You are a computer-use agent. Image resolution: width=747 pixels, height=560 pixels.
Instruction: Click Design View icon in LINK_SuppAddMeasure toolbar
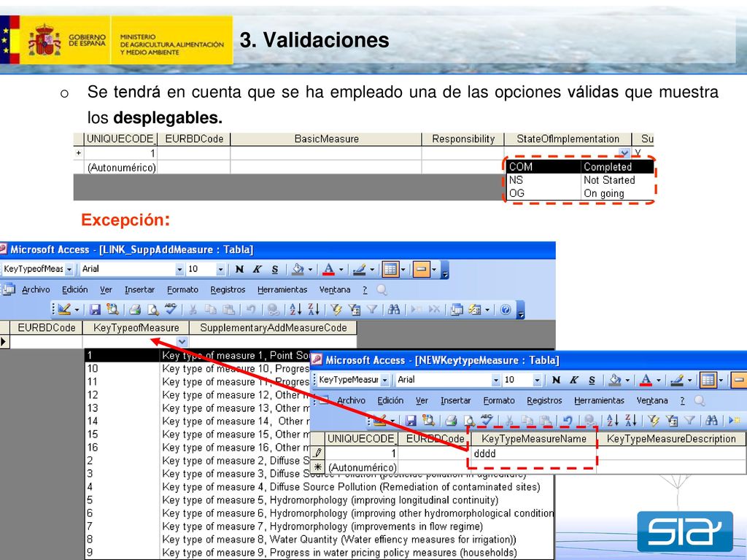click(64, 310)
